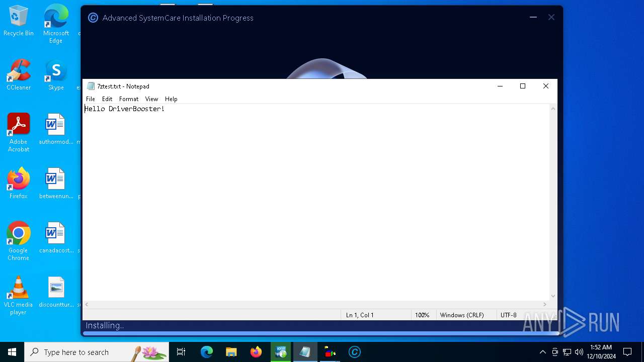Open the View menu in Notepad

coord(151,99)
